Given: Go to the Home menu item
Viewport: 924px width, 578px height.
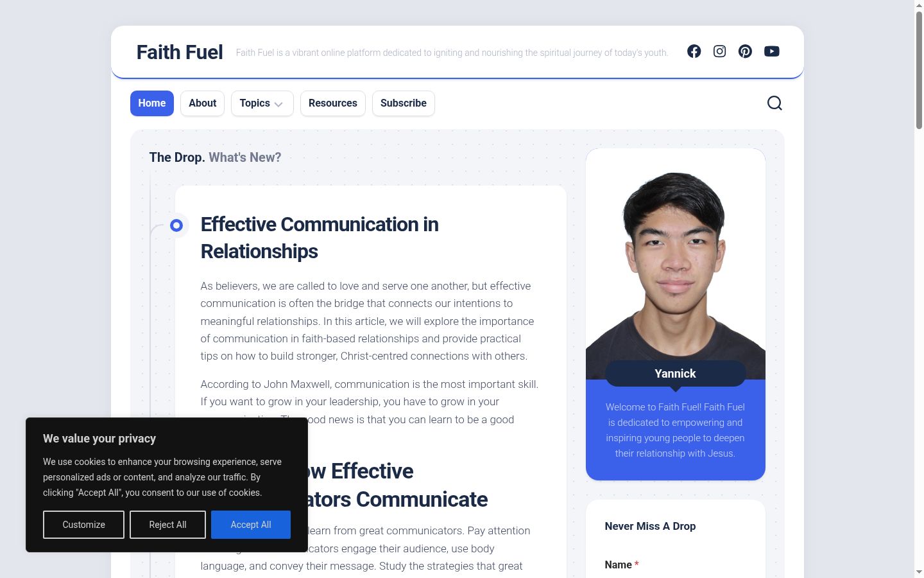Looking at the screenshot, I should [152, 103].
